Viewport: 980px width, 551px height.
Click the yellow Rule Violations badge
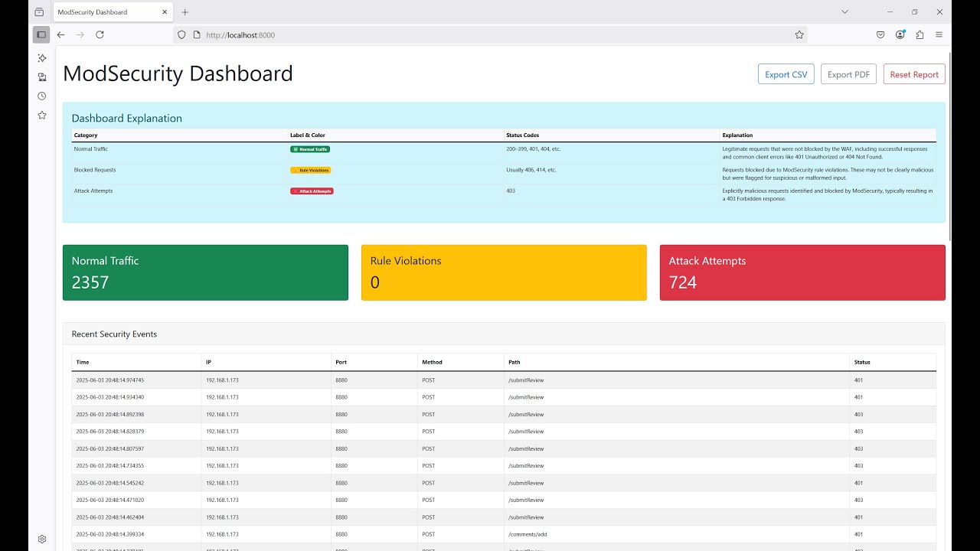(311, 170)
